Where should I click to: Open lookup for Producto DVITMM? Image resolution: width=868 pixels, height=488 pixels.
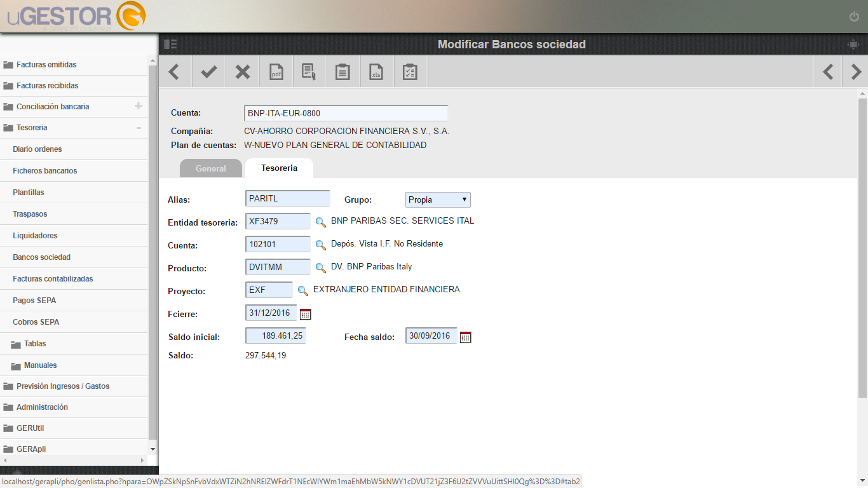pos(321,268)
